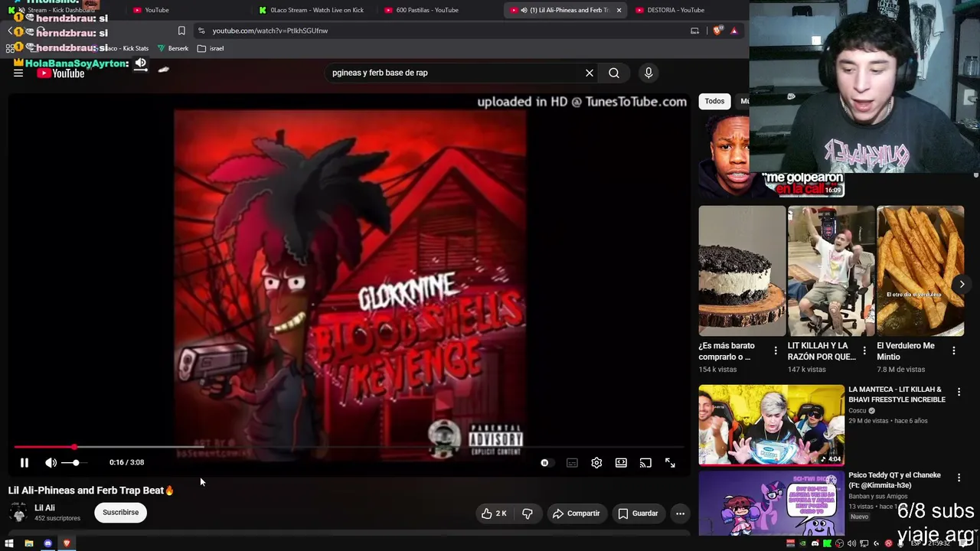Viewport: 980px width, 551px height.
Task: Dislike the video with thumbs down
Action: 528,514
